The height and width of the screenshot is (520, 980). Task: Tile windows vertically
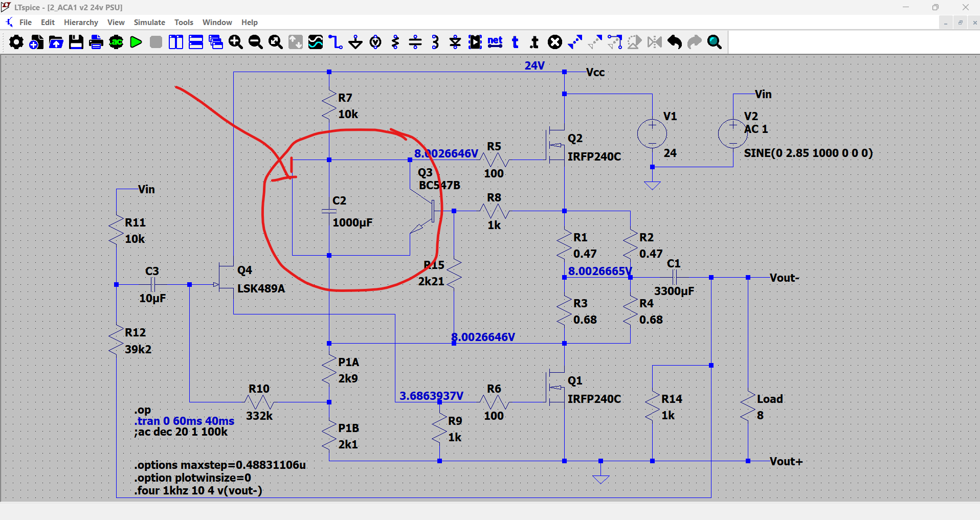[x=176, y=42]
